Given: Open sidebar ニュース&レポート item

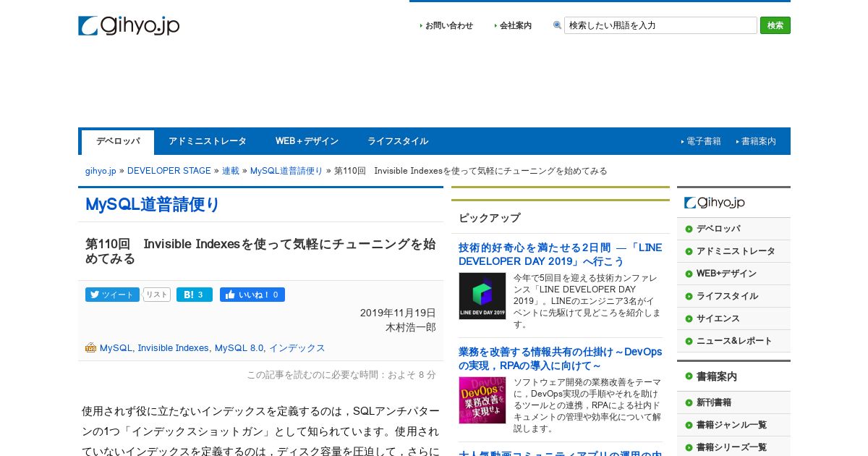Looking at the screenshot, I should pyautogui.click(x=733, y=341).
